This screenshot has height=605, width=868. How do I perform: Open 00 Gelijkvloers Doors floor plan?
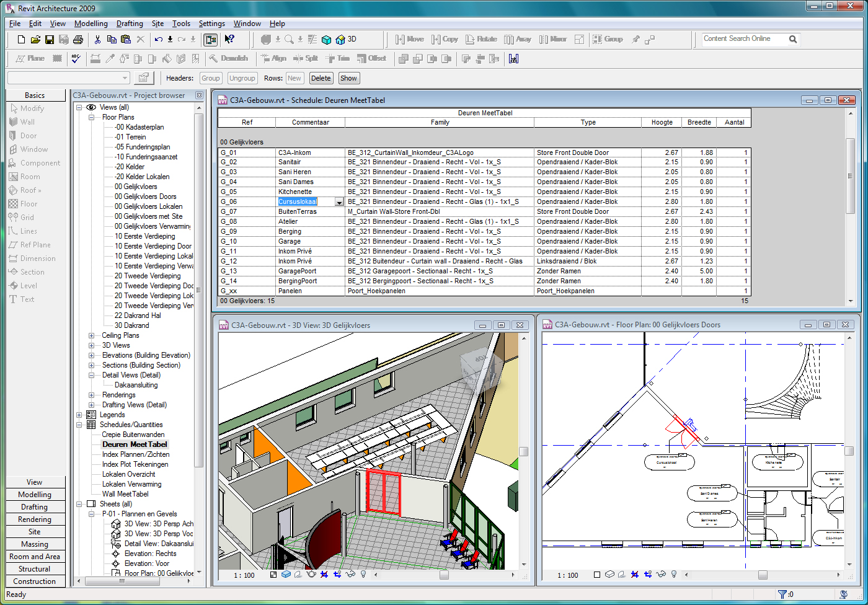[146, 197]
